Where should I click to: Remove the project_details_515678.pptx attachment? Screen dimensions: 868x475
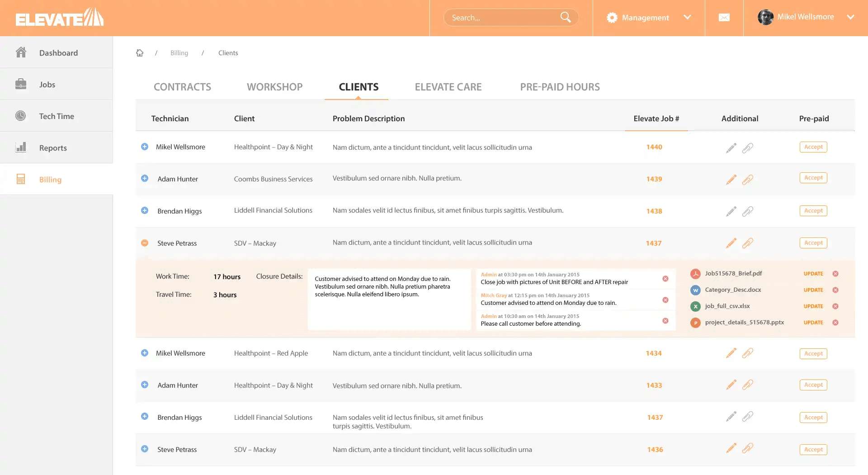835,323
